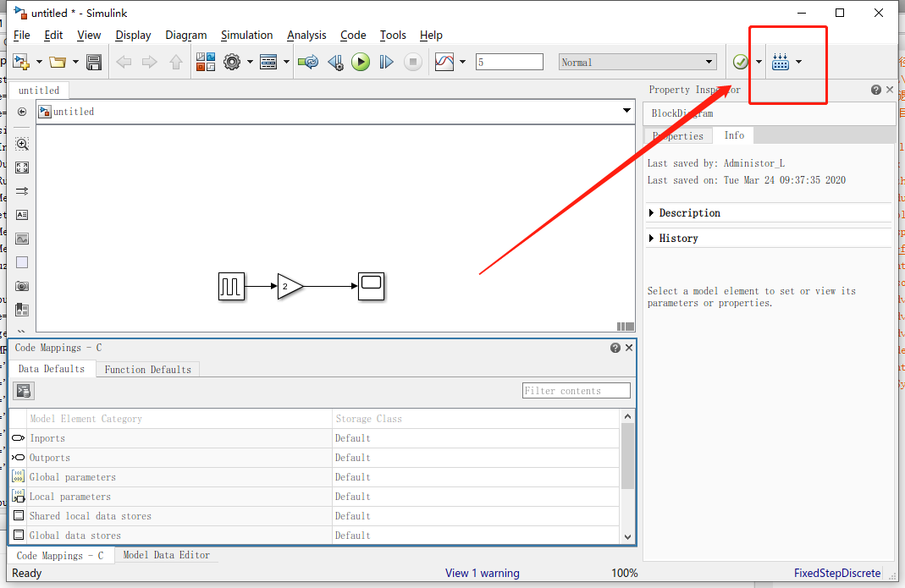Expand the Data Inspector dropdown arrow

(x=462, y=62)
